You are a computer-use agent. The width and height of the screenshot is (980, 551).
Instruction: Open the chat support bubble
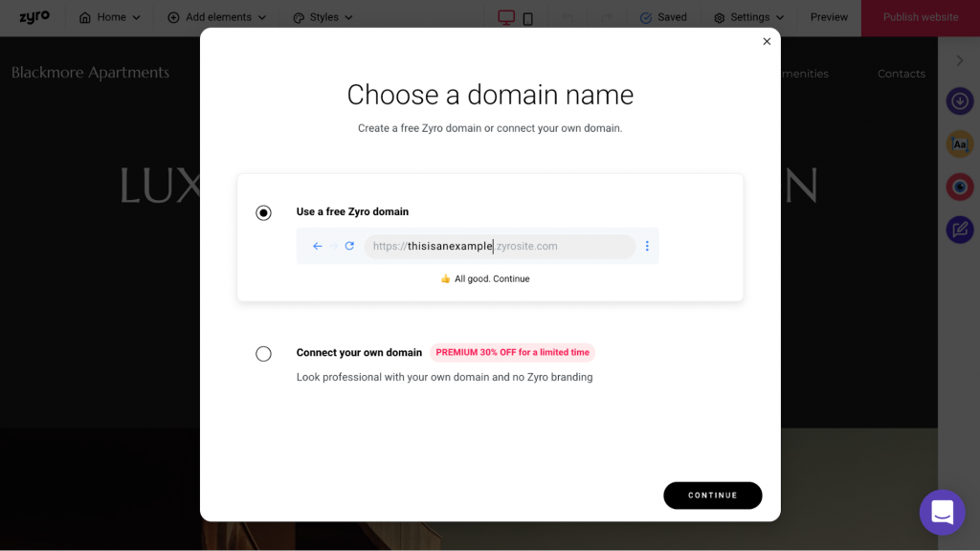[x=942, y=513]
